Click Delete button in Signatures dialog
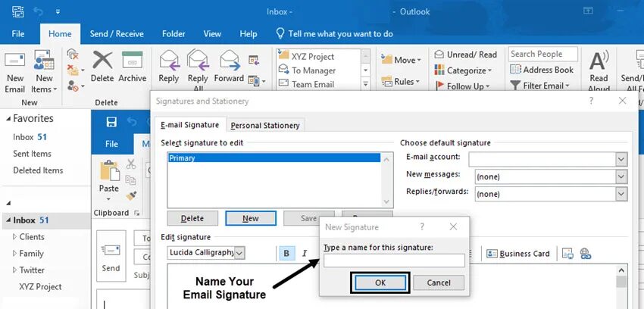The width and height of the screenshot is (644, 309). click(x=192, y=219)
